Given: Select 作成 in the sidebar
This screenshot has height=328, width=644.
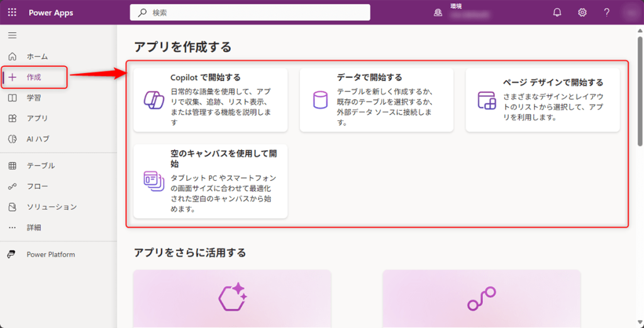Looking at the screenshot, I should click(x=34, y=77).
